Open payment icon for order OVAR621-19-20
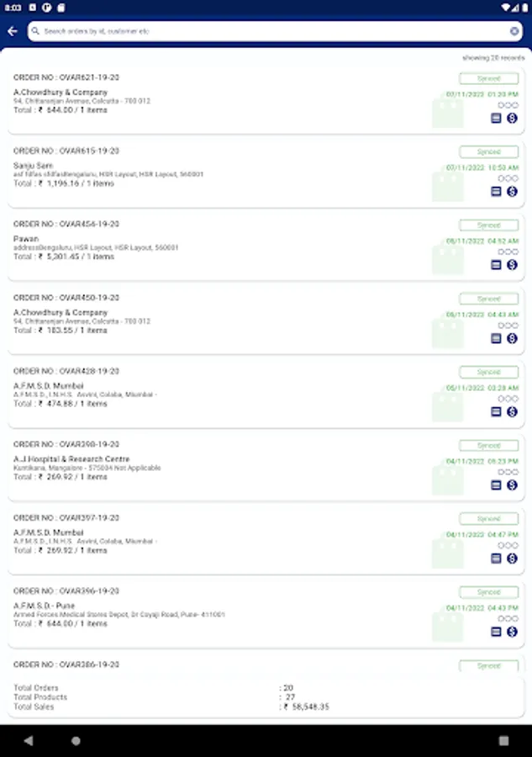 tap(512, 119)
